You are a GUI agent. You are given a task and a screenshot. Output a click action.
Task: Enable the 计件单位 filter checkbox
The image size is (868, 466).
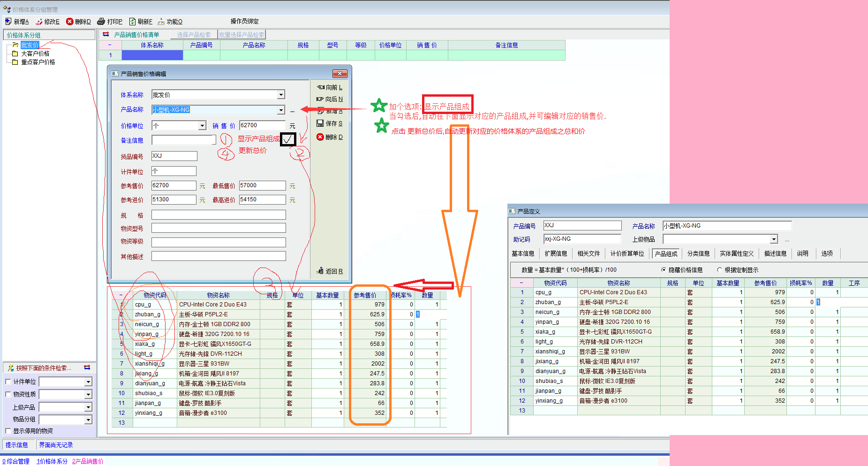coord(8,382)
